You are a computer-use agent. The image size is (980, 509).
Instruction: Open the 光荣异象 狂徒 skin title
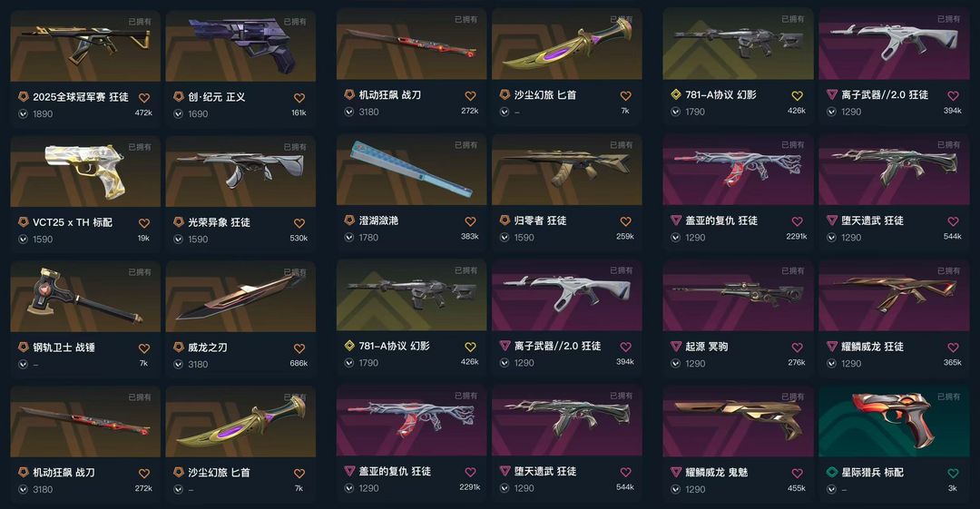pos(219,222)
